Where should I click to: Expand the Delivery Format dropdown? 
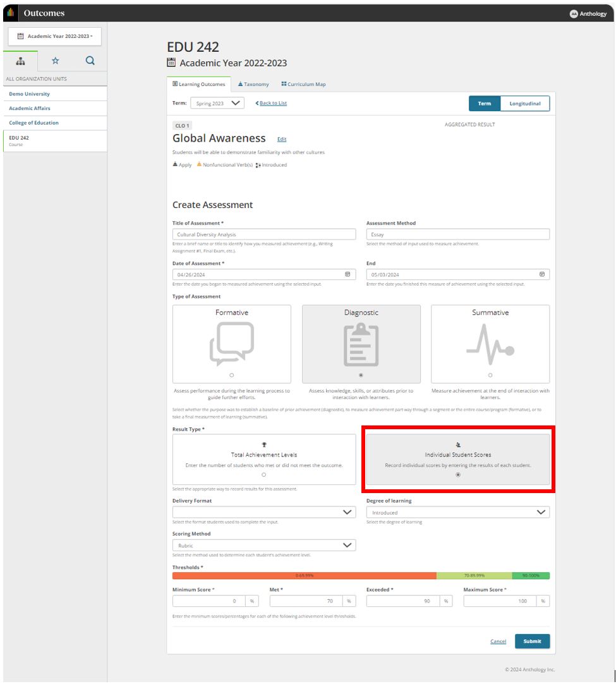263,512
